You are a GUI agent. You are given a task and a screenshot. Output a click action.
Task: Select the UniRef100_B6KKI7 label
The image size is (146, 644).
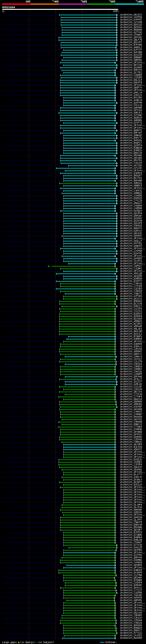pyautogui.click(x=131, y=631)
